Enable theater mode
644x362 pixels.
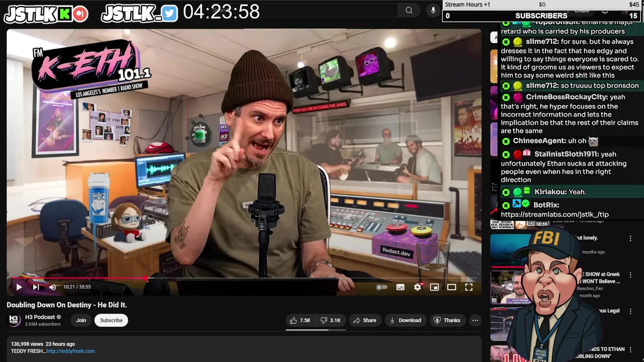[451, 287]
